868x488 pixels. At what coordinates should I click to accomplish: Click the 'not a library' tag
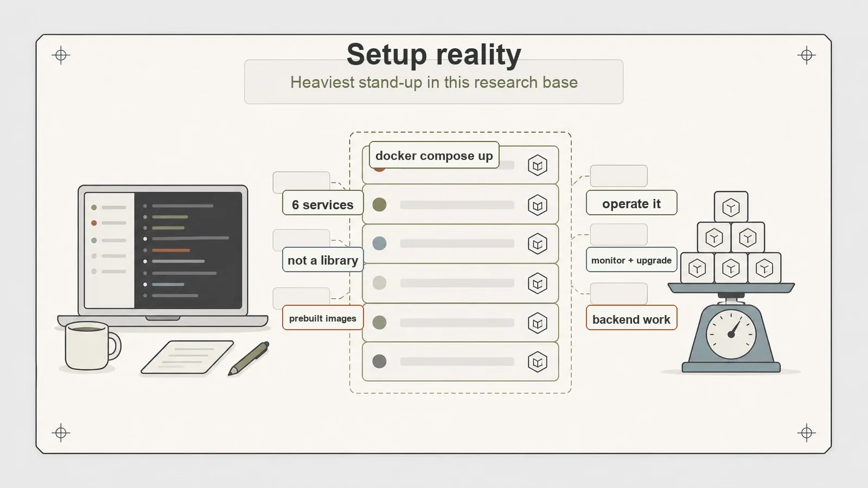[323, 260]
